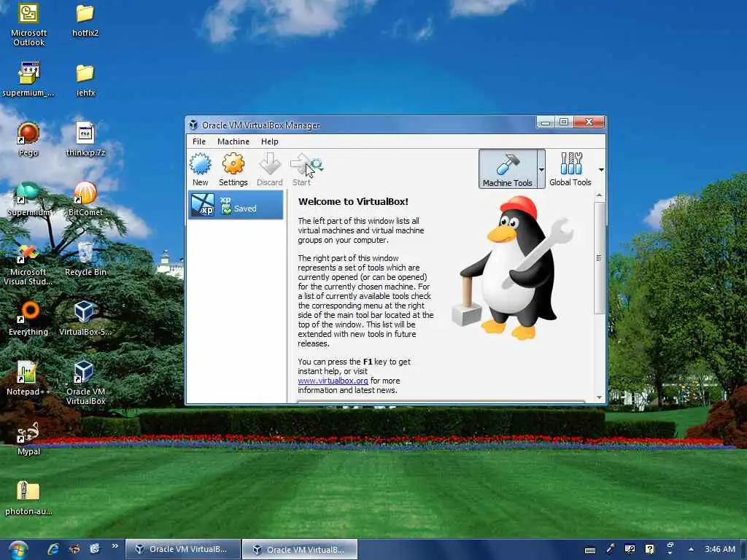
Task: Open the Machine menu
Action: coord(233,141)
